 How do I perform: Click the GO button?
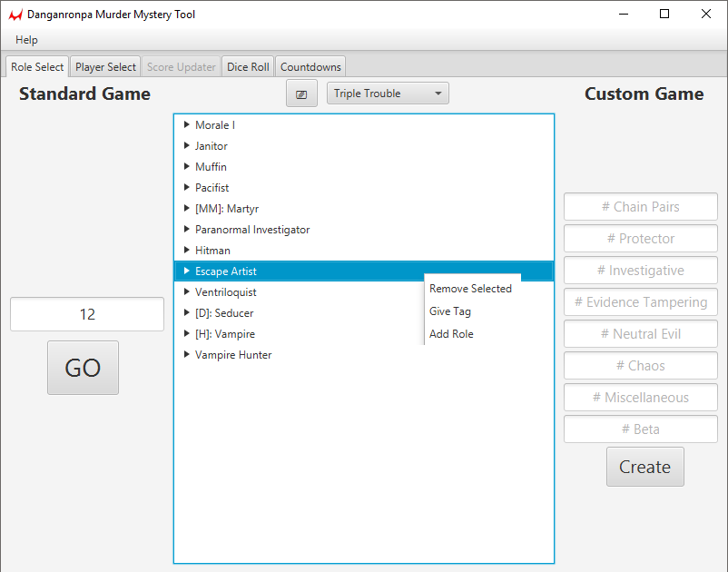point(84,368)
